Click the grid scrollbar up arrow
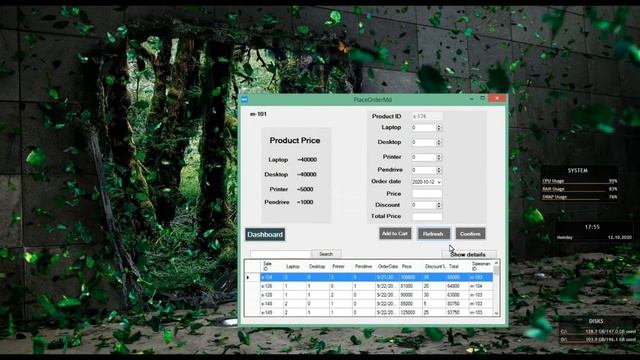 coord(496,263)
